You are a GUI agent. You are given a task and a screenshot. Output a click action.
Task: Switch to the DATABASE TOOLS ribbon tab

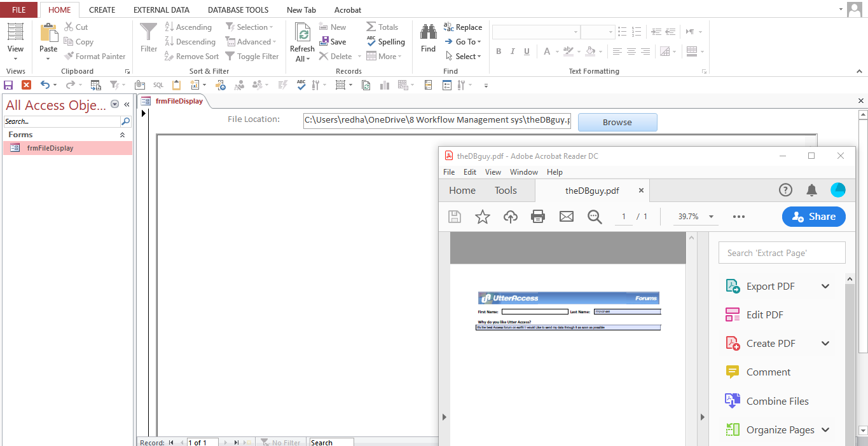pos(238,10)
